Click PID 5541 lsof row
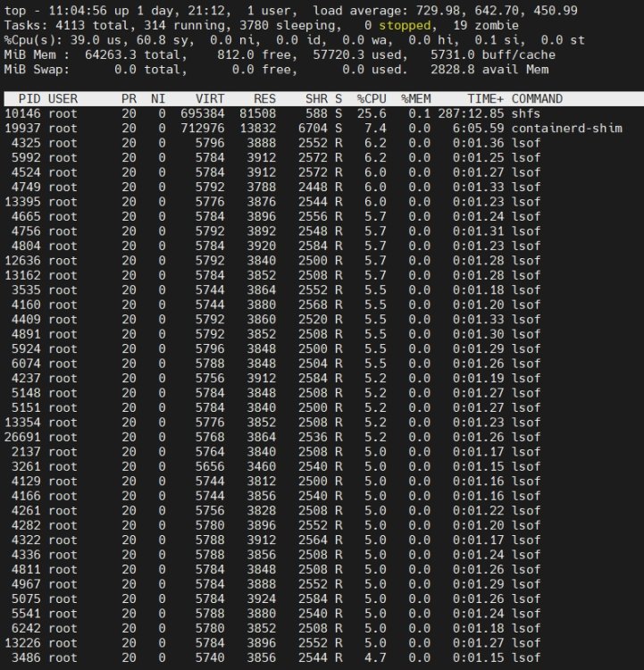This screenshot has height=670, width=644. 272,614
